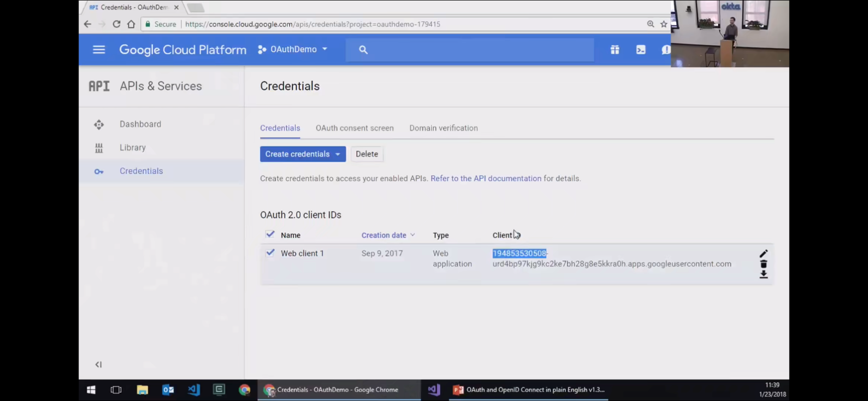This screenshot has height=401, width=868.
Task: Open the OAuthDemo project selector dropdown
Action: pyautogui.click(x=293, y=49)
